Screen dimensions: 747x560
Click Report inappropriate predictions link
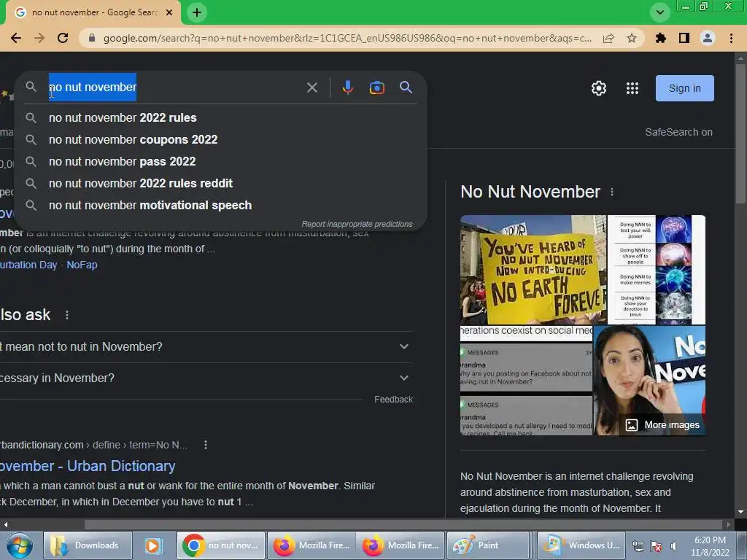(x=357, y=224)
